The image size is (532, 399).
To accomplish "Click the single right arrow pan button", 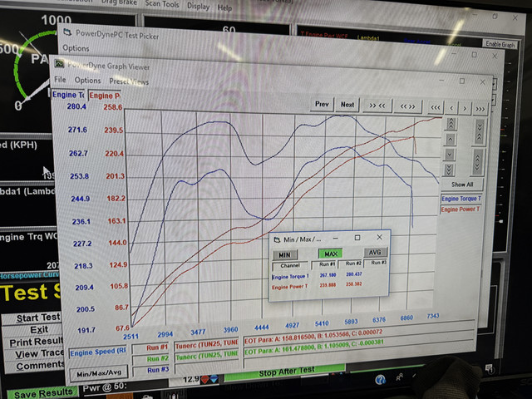I will pyautogui.click(x=465, y=109).
